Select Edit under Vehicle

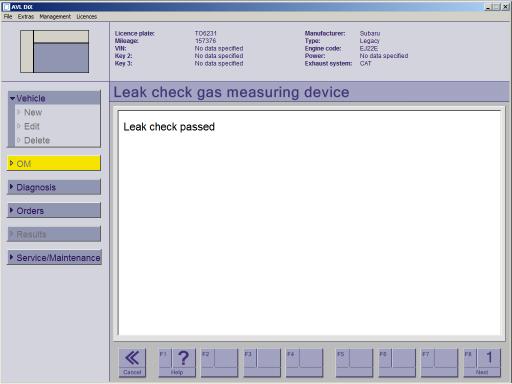pos(31,126)
